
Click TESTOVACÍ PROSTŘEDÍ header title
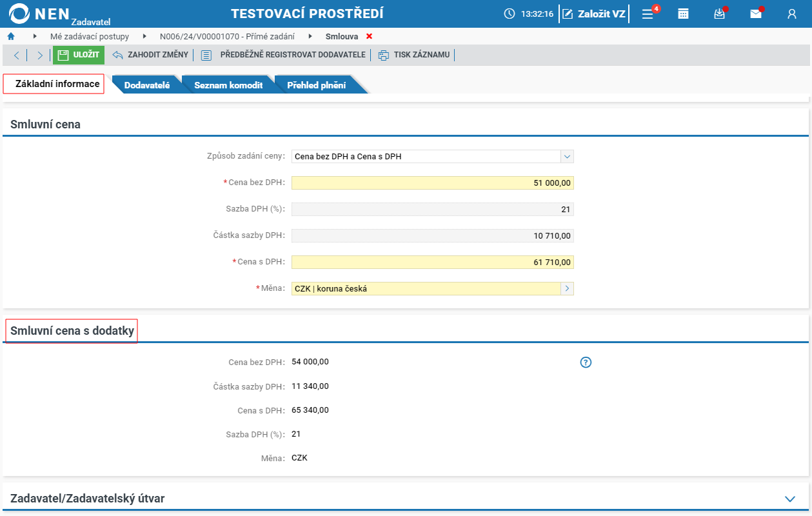307,14
